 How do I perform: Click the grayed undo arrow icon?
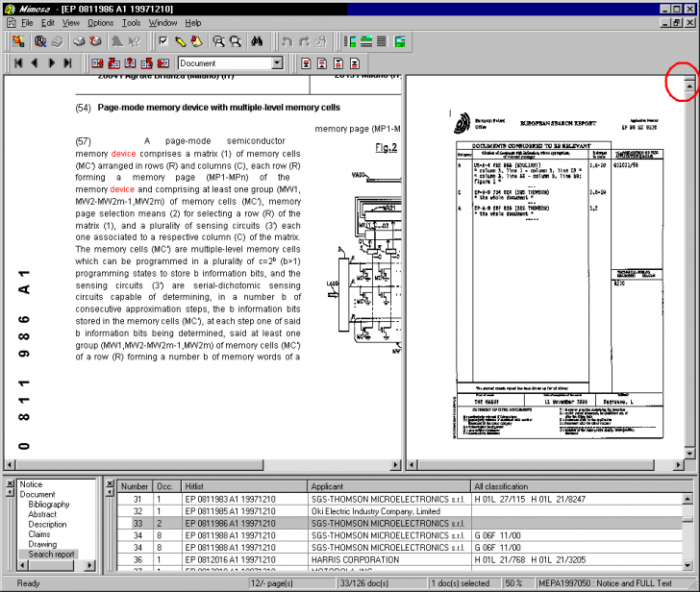[x=287, y=41]
